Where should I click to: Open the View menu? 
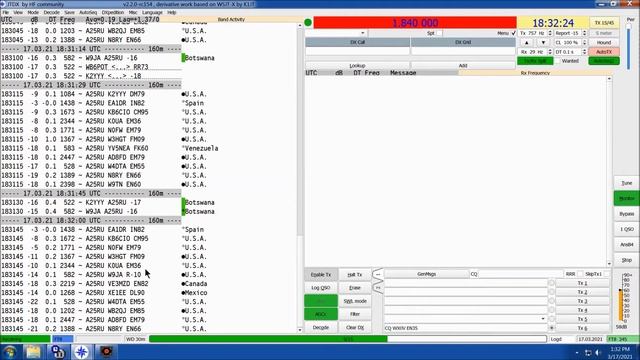pos(18,12)
